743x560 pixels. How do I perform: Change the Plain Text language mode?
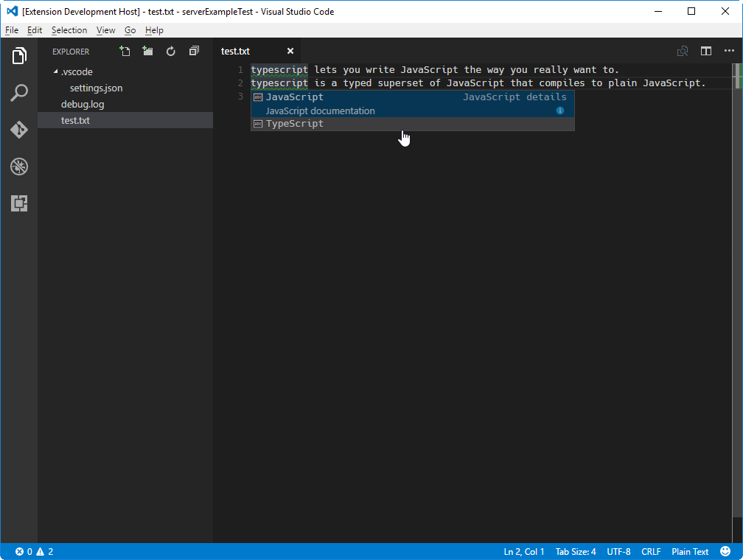(x=690, y=551)
